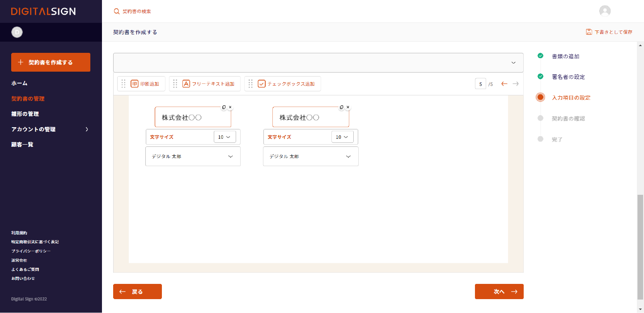
Task: Click the page number input showing 5
Action: pos(480,84)
